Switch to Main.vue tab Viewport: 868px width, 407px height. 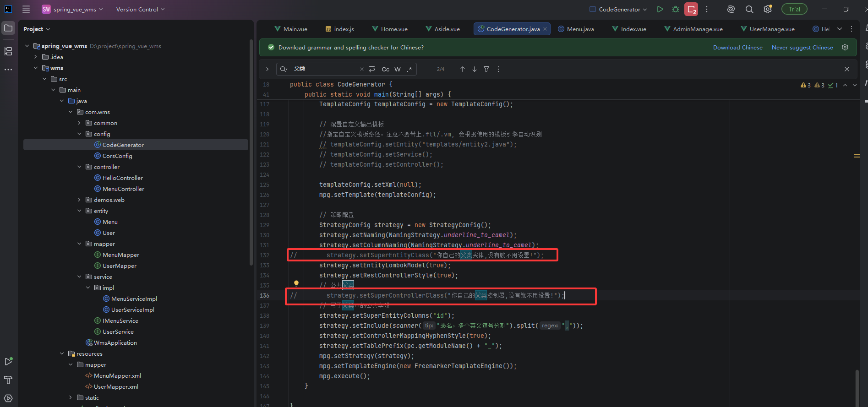tap(291, 29)
